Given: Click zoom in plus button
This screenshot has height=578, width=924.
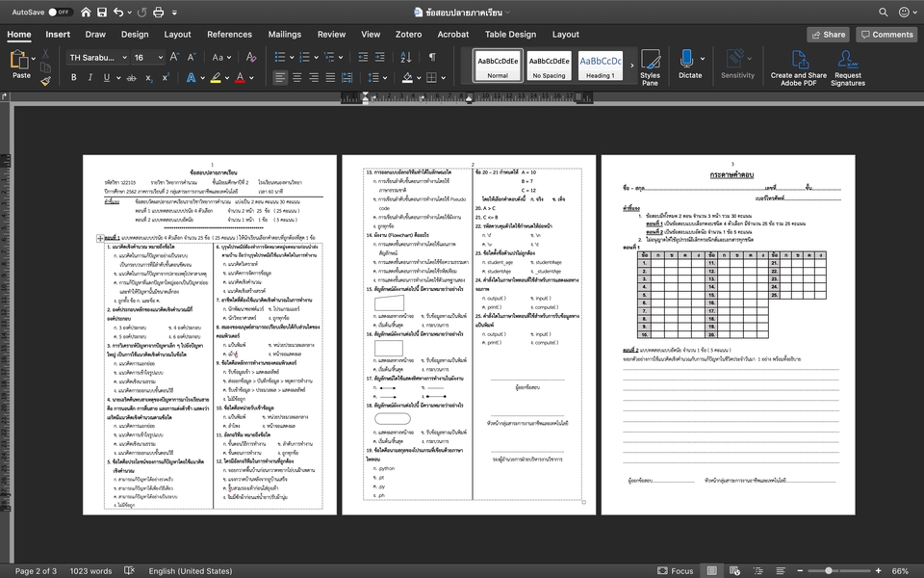Looking at the screenshot, I should click(x=878, y=570).
